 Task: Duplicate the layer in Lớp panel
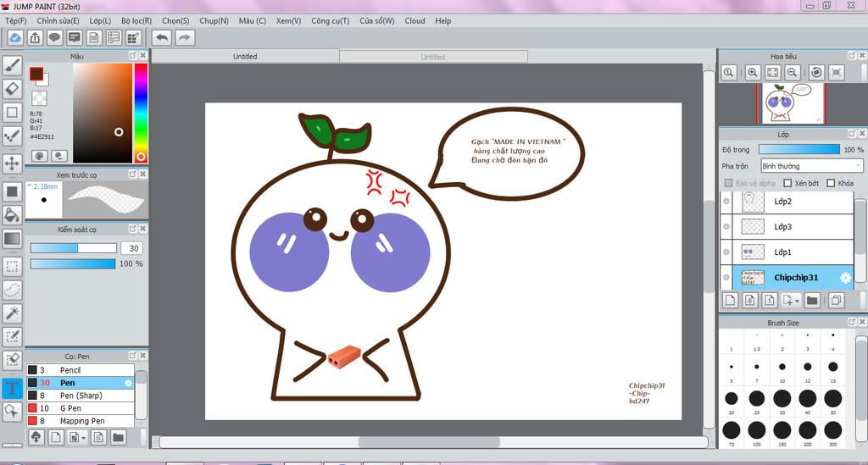point(837,300)
